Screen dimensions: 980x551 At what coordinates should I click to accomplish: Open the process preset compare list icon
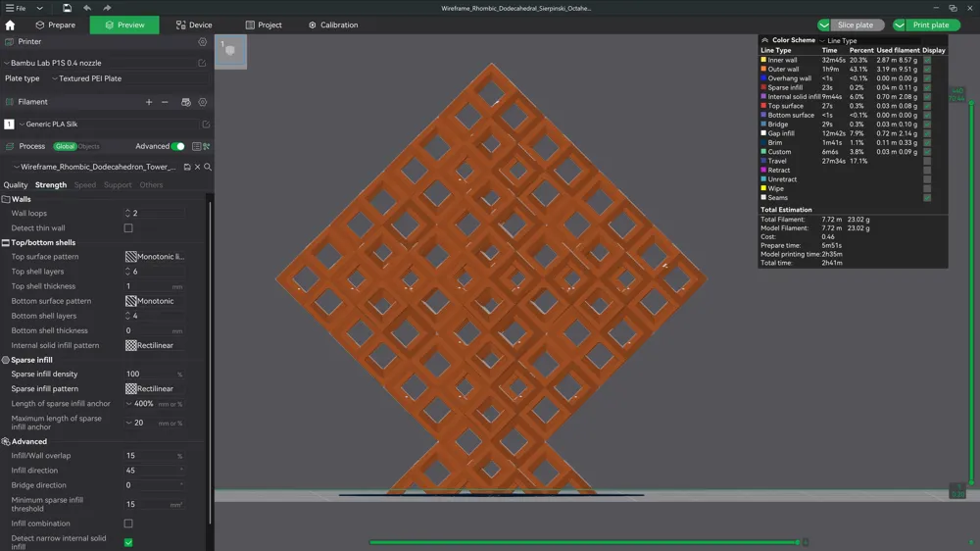pyautogui.click(x=196, y=146)
